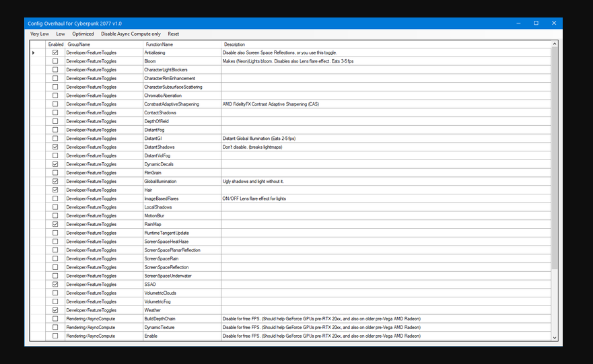Screen dimensions: 593x364
Task: Enable the FilmGrain checkbox
Action: pos(55,173)
